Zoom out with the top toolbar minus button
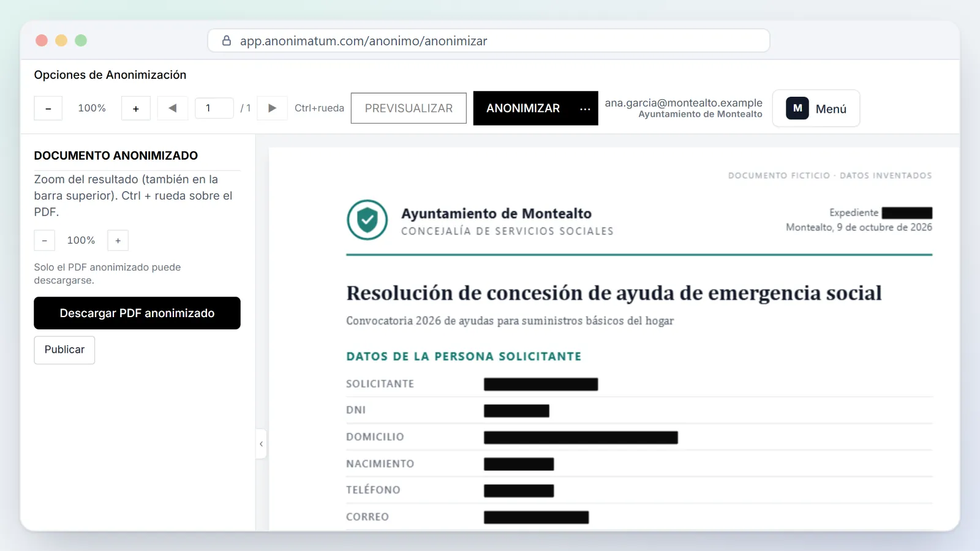The height and width of the screenshot is (551, 980). click(x=48, y=108)
